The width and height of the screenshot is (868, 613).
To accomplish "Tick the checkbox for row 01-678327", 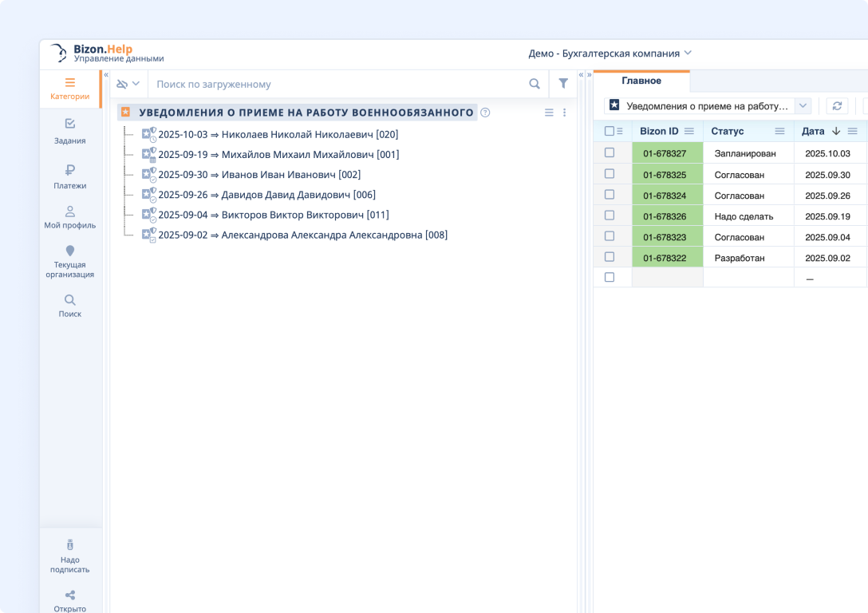I will point(610,152).
